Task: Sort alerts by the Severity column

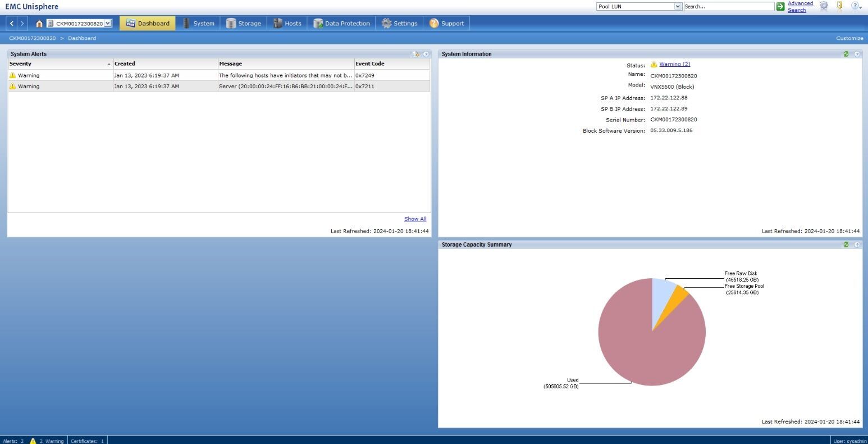Action: pos(60,64)
